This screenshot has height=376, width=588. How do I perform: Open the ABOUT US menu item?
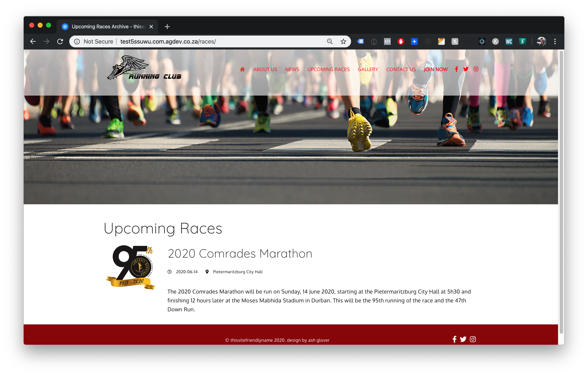(265, 69)
